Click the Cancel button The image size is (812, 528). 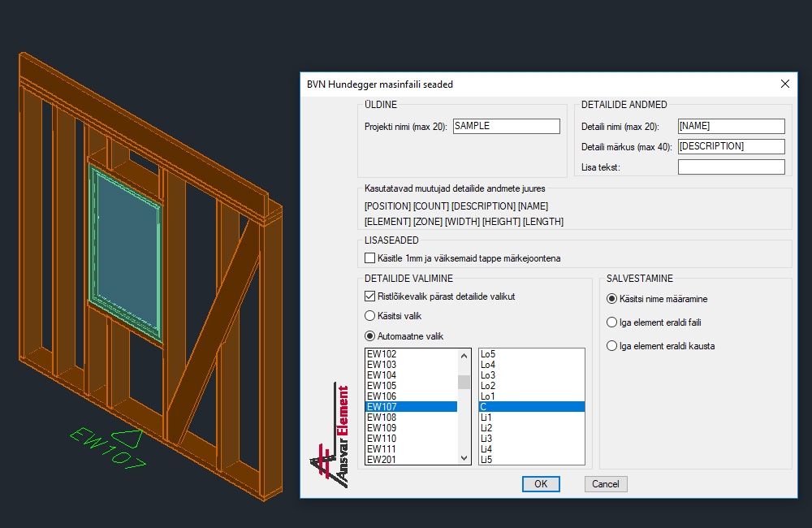click(606, 484)
